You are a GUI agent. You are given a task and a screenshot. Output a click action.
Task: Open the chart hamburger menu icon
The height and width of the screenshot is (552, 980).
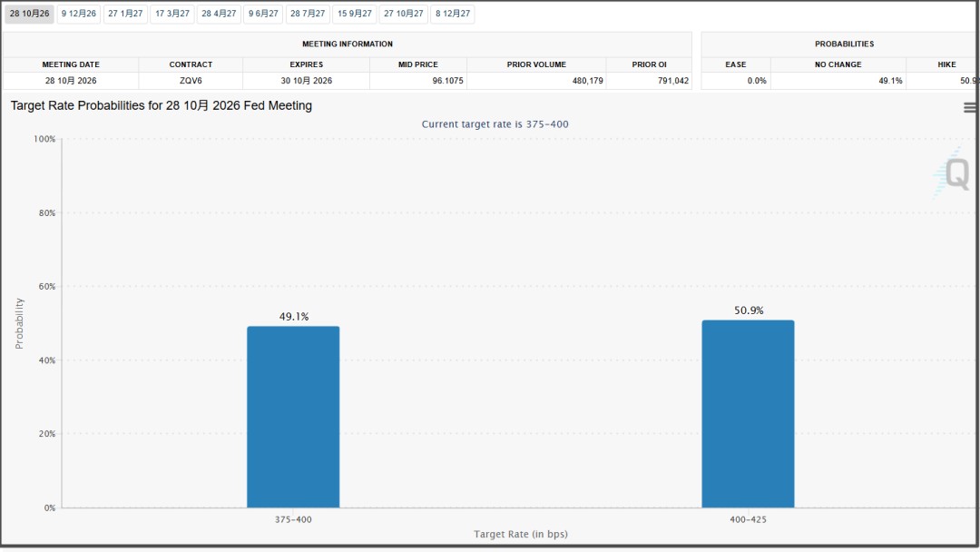coord(969,107)
